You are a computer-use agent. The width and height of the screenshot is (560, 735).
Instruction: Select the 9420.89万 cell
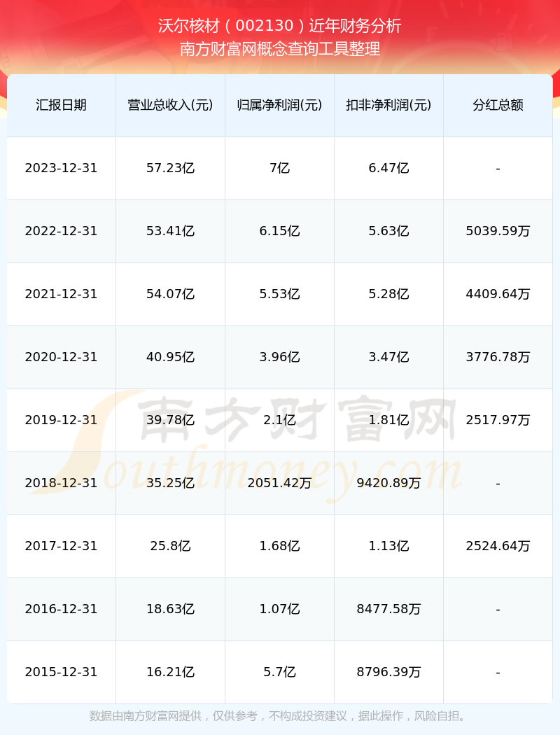coord(389,483)
